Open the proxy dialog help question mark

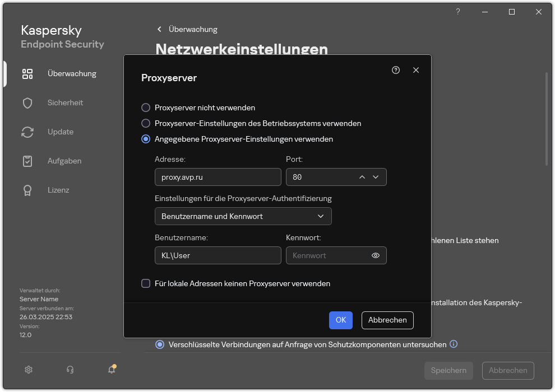tap(396, 70)
